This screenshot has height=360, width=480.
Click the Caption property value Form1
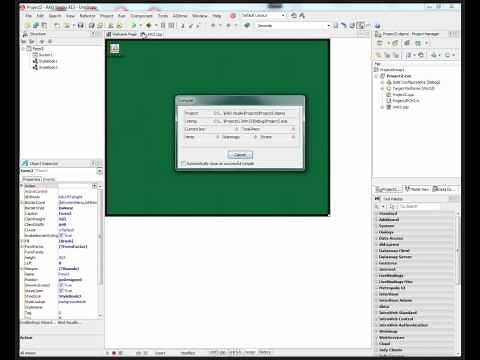[x=65, y=213]
